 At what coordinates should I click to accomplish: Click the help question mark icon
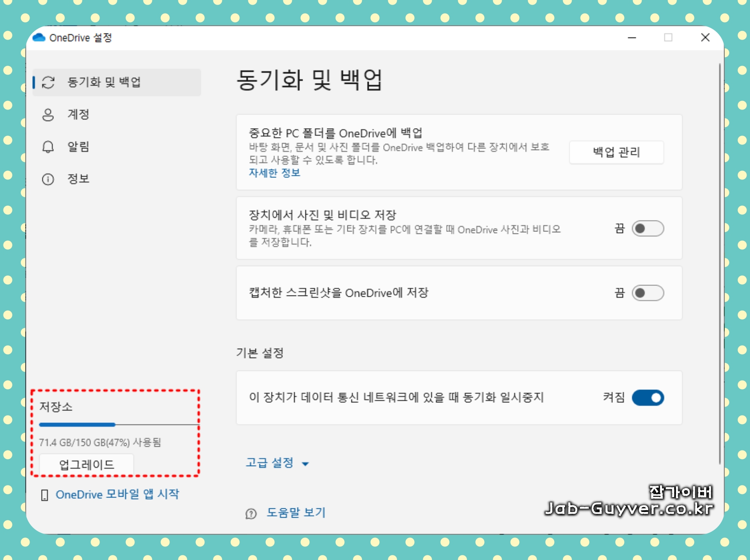pos(251,513)
